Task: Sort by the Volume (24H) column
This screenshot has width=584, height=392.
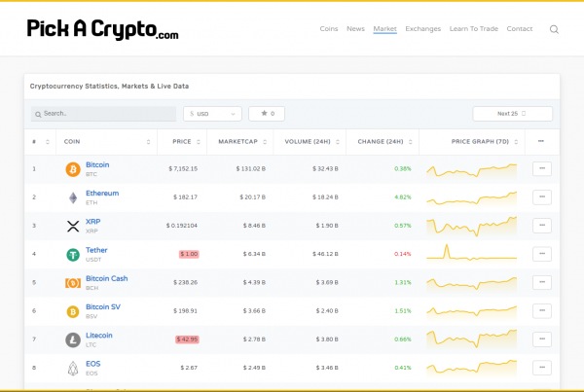Action: coord(310,141)
